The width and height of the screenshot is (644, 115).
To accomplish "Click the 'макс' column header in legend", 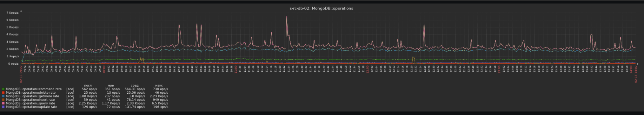I will pos(159,86).
